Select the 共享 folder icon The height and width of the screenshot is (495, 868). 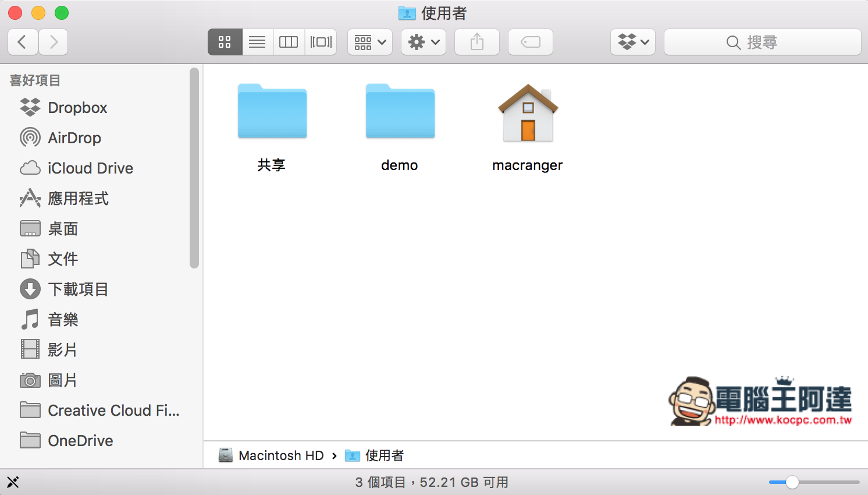tap(272, 111)
